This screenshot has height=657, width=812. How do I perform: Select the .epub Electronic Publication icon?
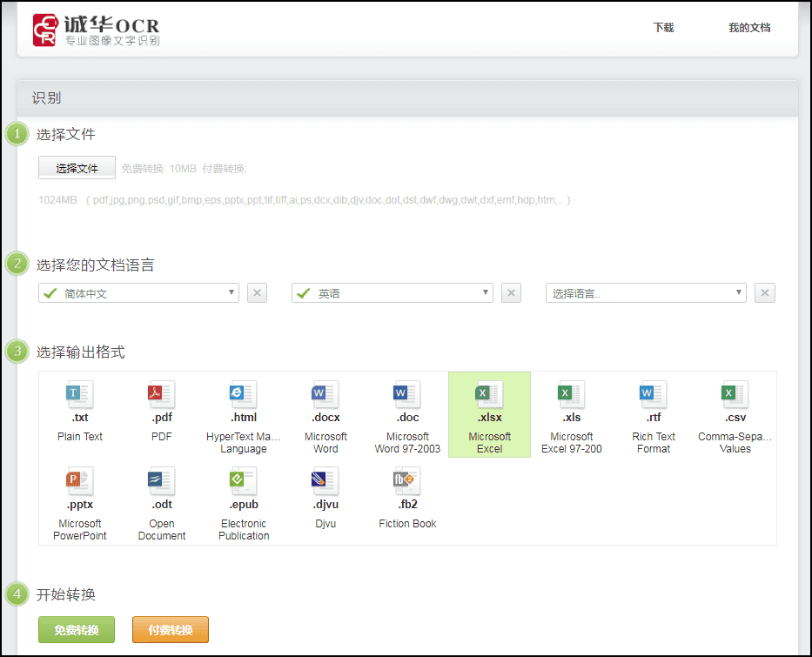(x=244, y=481)
